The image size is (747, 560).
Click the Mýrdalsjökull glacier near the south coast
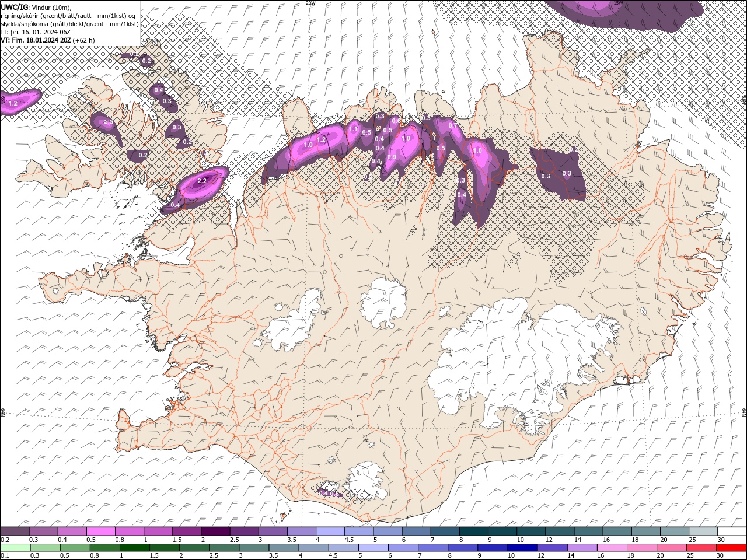click(365, 481)
